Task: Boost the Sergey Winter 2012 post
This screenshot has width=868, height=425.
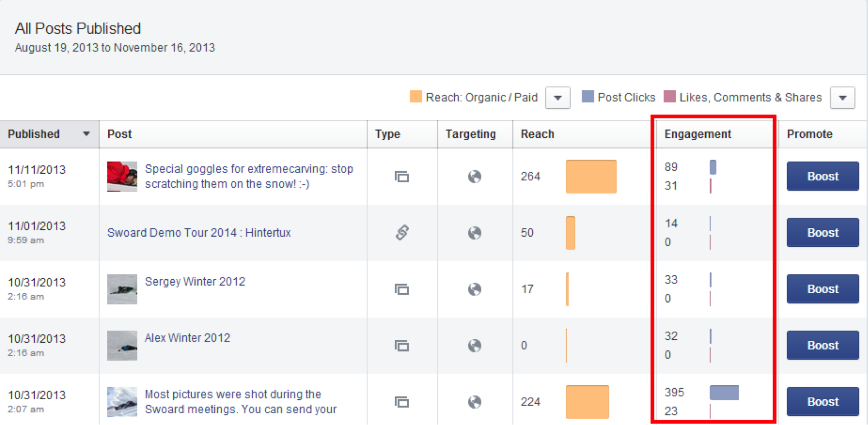Action: click(823, 289)
